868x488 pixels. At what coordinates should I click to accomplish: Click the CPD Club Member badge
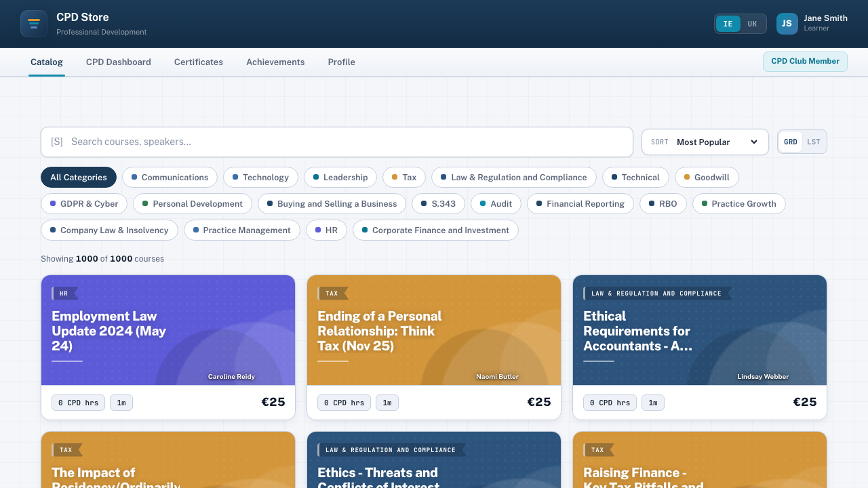805,61
